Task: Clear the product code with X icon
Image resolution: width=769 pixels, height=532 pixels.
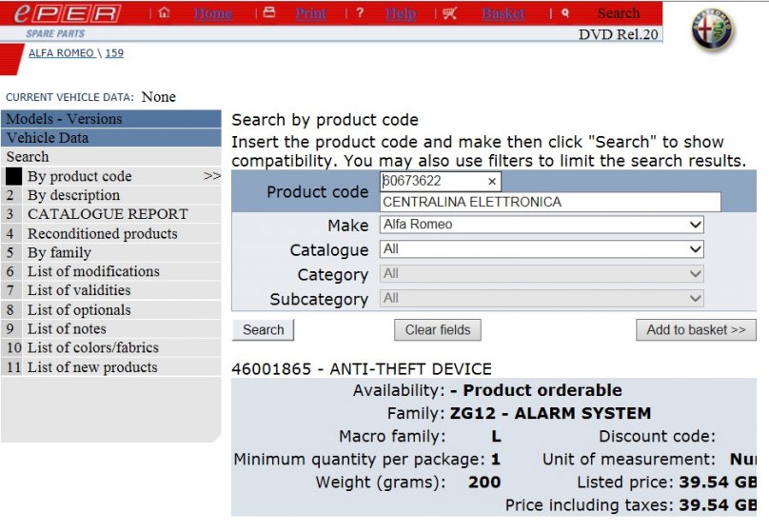Action: tap(492, 181)
